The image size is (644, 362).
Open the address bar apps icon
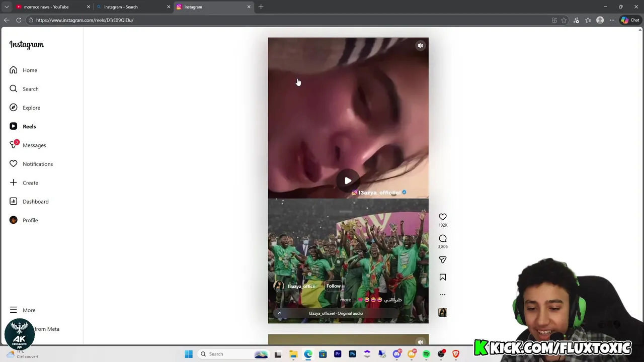point(554,20)
